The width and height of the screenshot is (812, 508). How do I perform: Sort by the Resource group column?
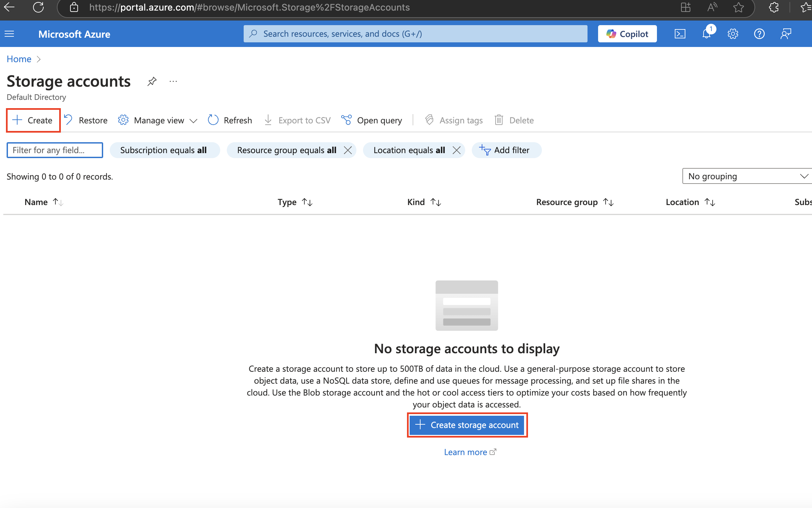point(575,202)
